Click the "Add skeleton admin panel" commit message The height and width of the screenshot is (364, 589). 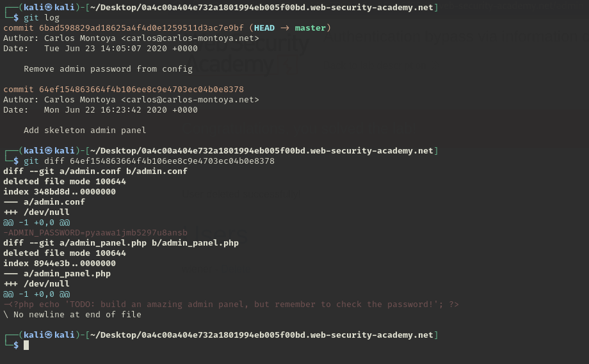pos(85,131)
